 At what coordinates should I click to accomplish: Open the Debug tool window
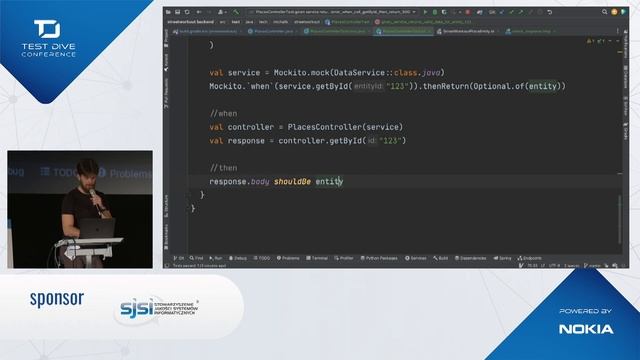pos(238,258)
